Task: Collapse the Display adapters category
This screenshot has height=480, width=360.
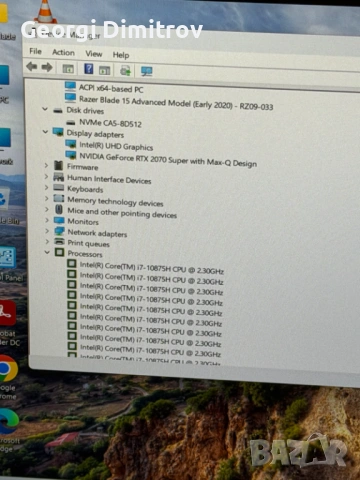Action: [x=45, y=132]
